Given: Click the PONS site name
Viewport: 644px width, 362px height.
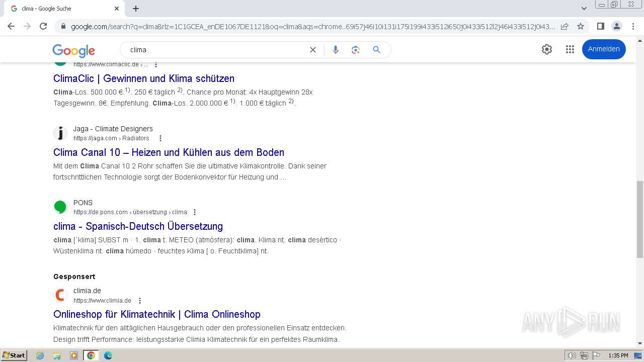Looking at the screenshot, I should (83, 203).
